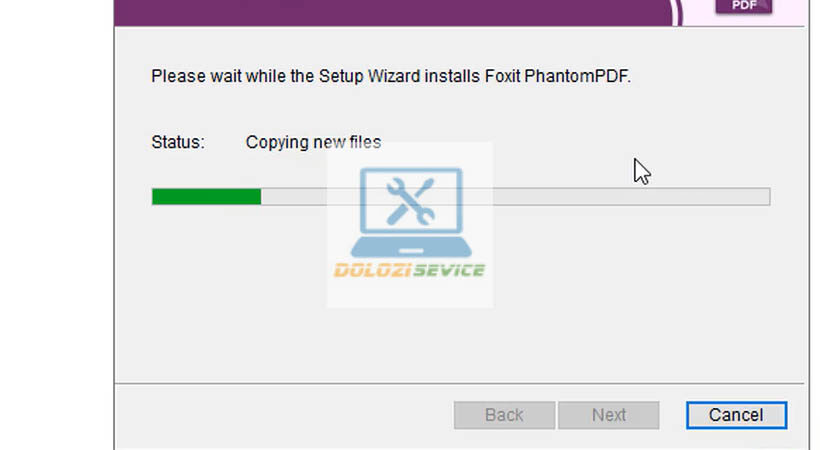820x450 pixels.
Task: Click the "Status:" label
Action: (x=178, y=142)
